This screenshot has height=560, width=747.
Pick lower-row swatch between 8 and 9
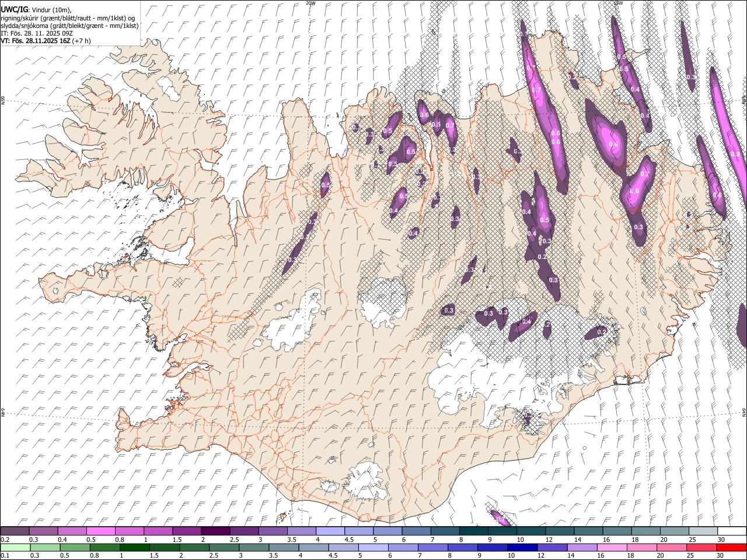(462, 548)
